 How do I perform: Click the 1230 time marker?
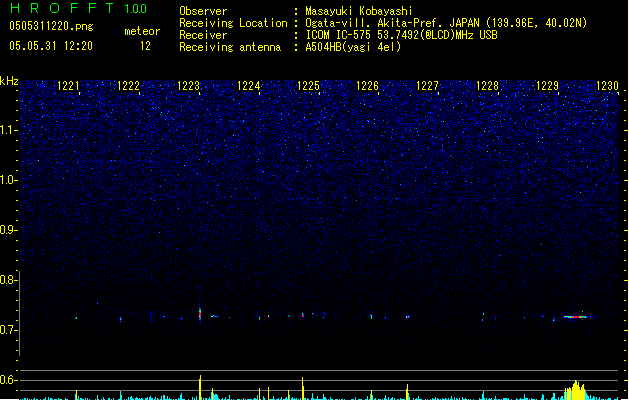click(607, 86)
